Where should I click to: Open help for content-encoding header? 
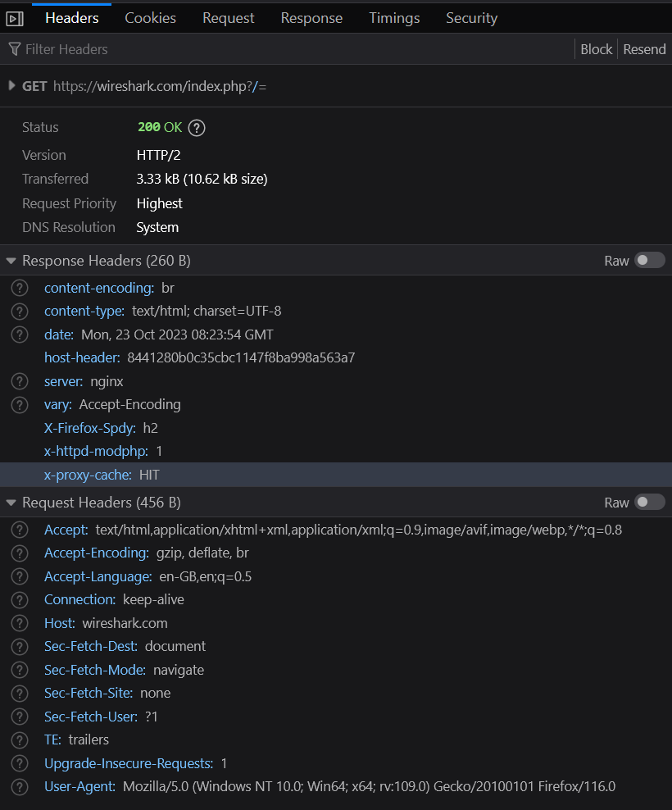click(20, 288)
